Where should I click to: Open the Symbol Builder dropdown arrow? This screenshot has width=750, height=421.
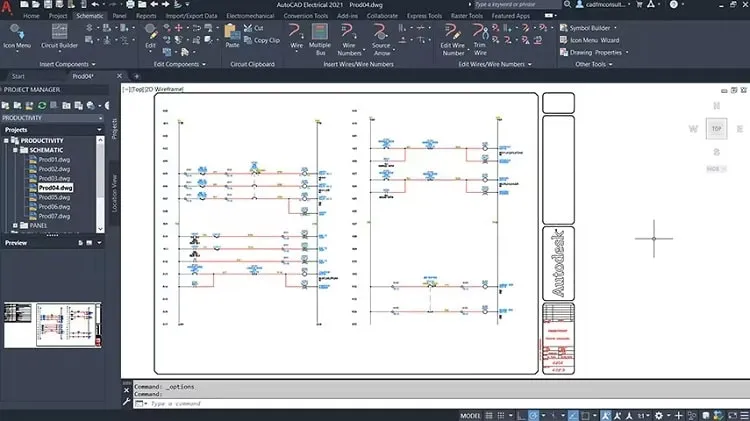pyautogui.click(x=615, y=28)
